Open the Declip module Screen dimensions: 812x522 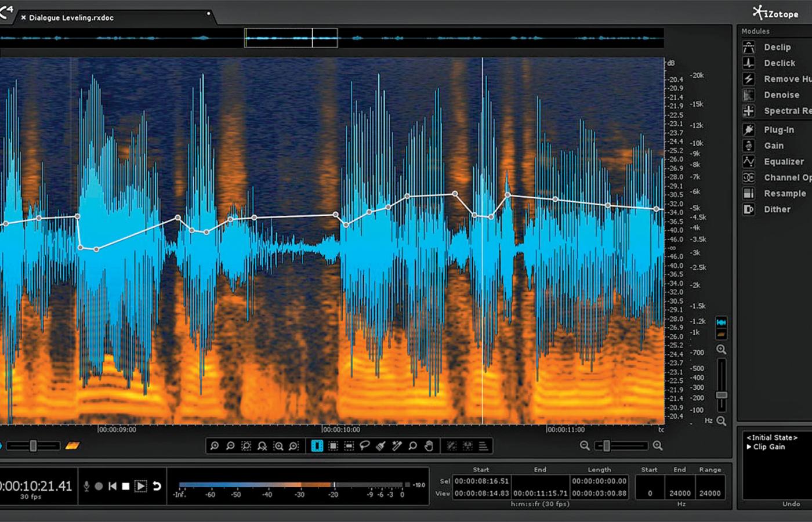777,48
